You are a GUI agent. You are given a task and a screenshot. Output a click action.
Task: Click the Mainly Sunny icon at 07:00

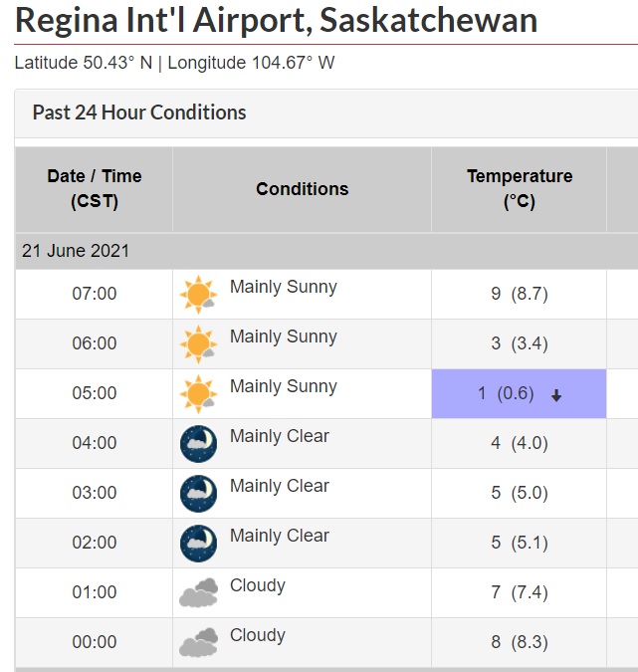(198, 295)
